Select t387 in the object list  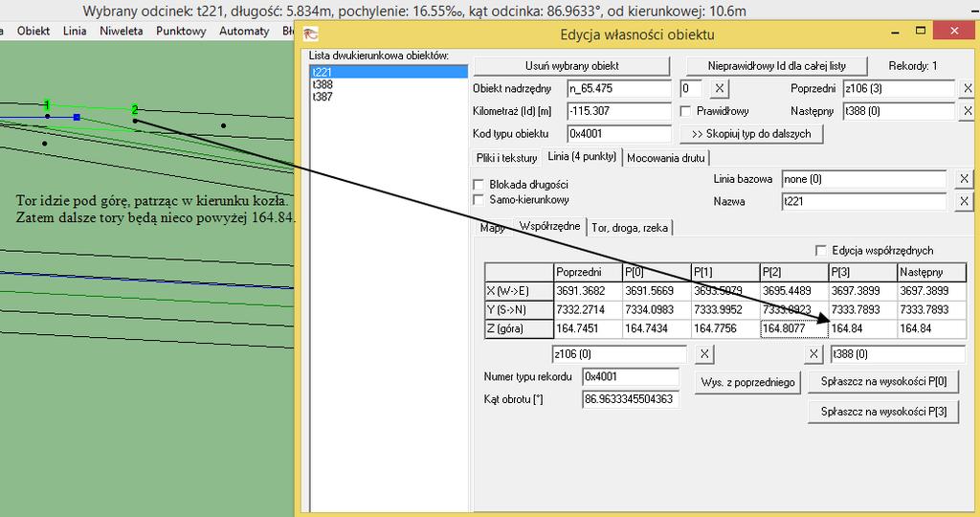pyautogui.click(x=389, y=97)
